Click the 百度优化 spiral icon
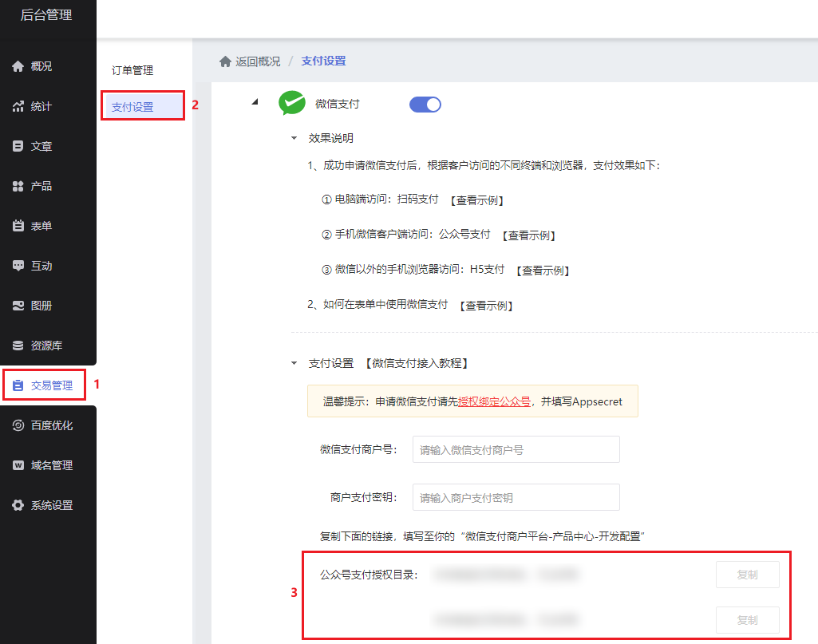The image size is (818, 644). [x=18, y=425]
